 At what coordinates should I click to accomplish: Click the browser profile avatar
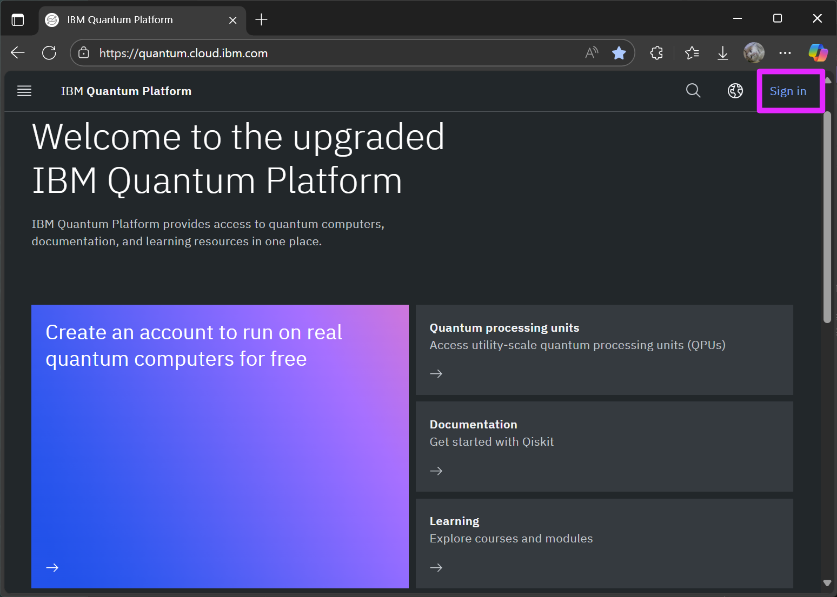pos(754,53)
